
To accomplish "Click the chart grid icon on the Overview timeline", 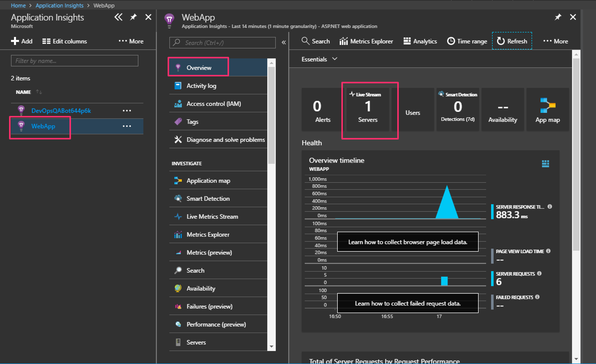I will tap(545, 164).
